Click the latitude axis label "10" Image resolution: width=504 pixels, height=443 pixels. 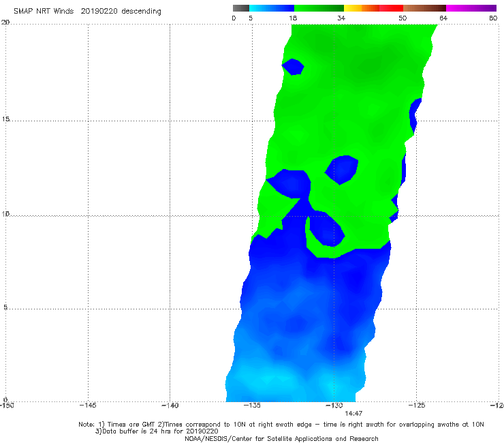5,213
